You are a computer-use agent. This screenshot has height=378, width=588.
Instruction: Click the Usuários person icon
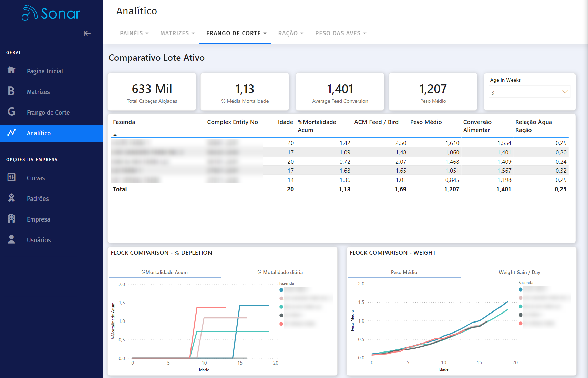pos(11,239)
